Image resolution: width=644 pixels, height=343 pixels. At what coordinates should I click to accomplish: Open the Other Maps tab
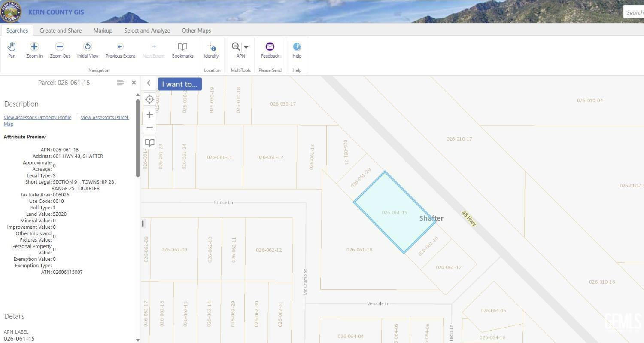(x=196, y=31)
